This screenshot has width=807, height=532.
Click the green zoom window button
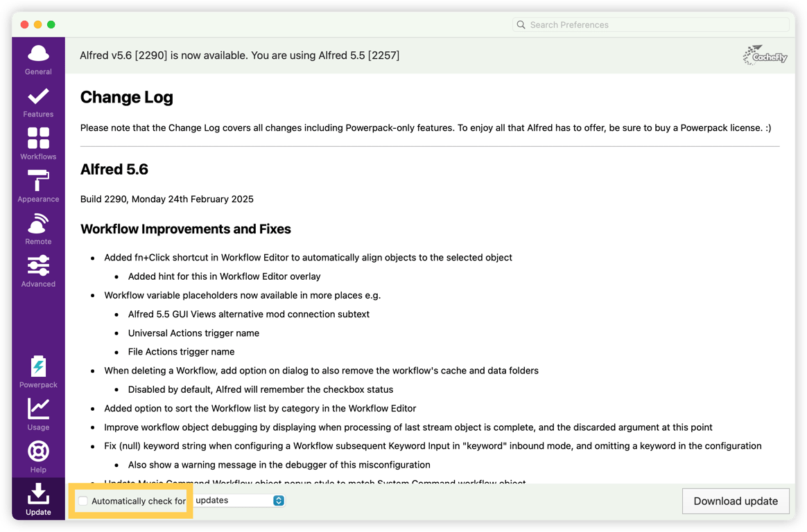pyautogui.click(x=51, y=24)
